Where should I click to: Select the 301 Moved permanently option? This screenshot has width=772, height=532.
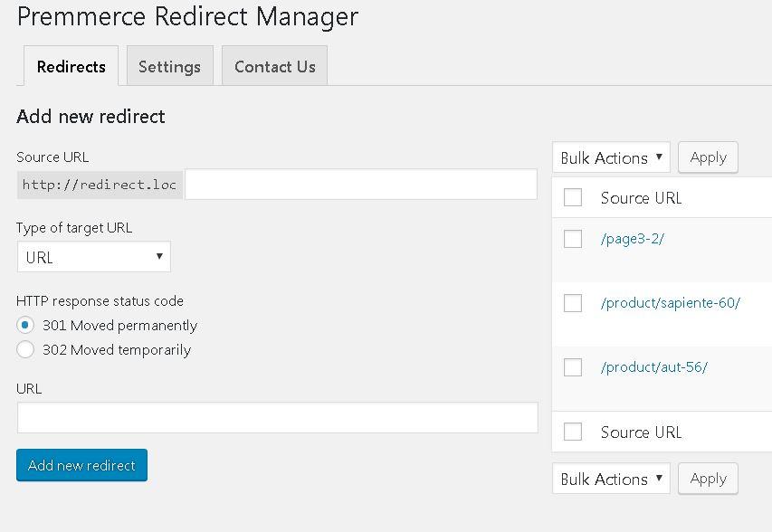[x=25, y=325]
